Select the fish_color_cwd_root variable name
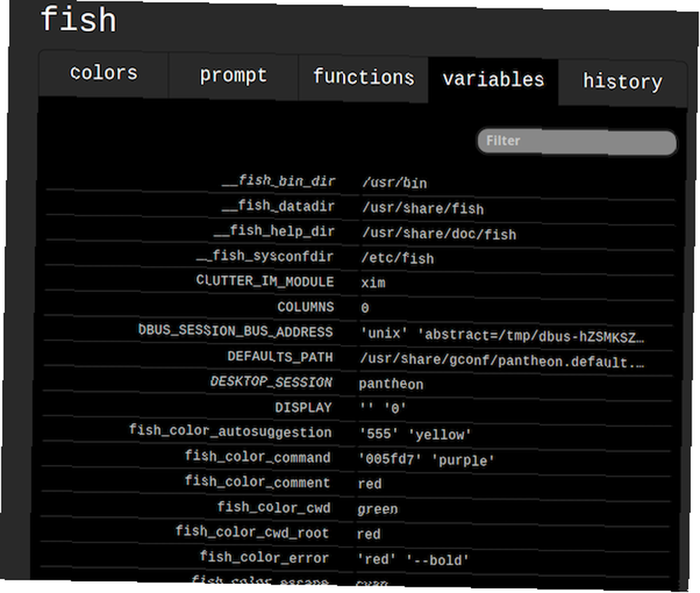Screen dimensions: 700x593 click(x=252, y=532)
